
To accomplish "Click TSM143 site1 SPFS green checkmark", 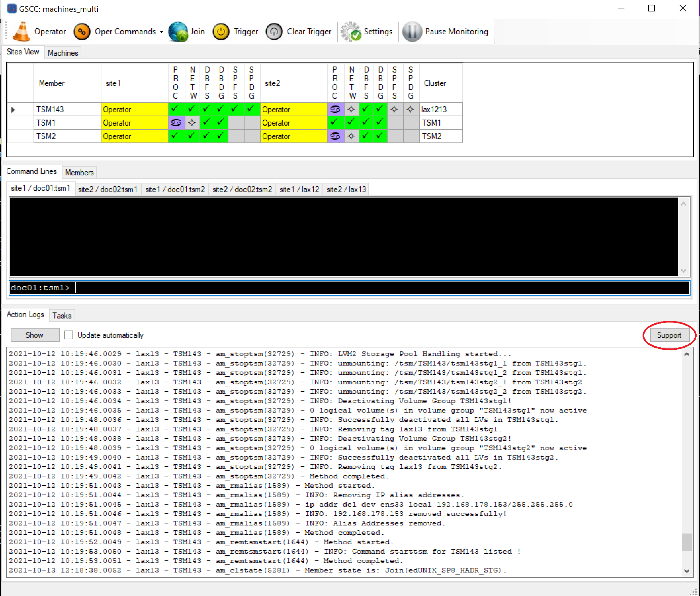I will coord(236,110).
